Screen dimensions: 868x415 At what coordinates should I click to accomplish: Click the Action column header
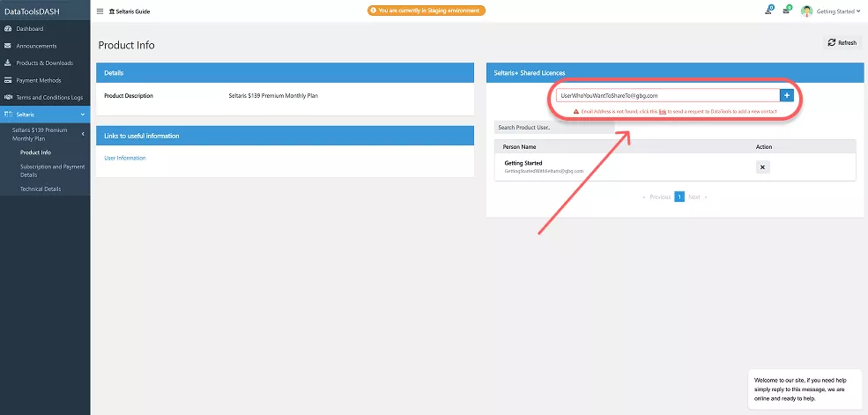pos(764,146)
